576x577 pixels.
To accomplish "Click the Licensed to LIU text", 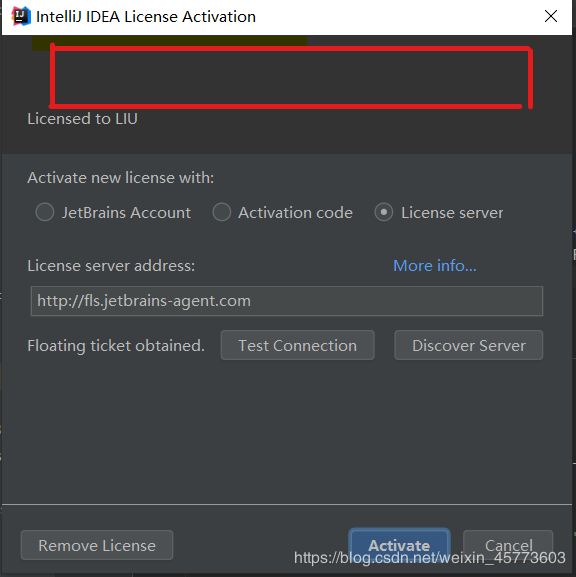I will click(x=82, y=119).
